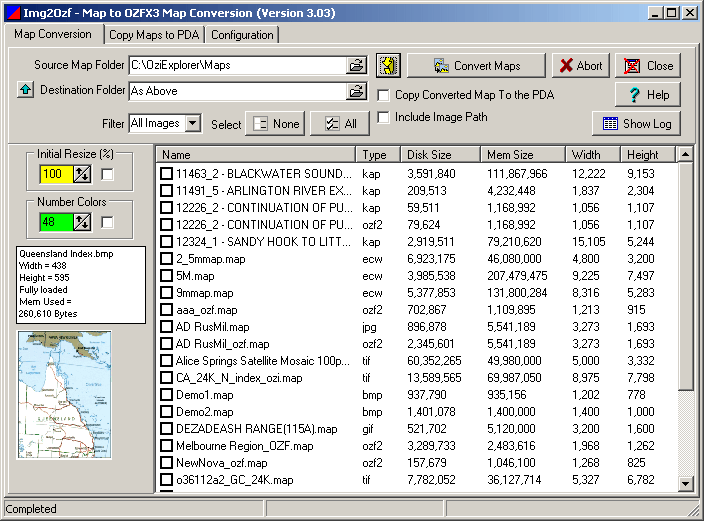Click the green Number Colors value 48
The height and width of the screenshot is (521, 704).
pos(56,222)
